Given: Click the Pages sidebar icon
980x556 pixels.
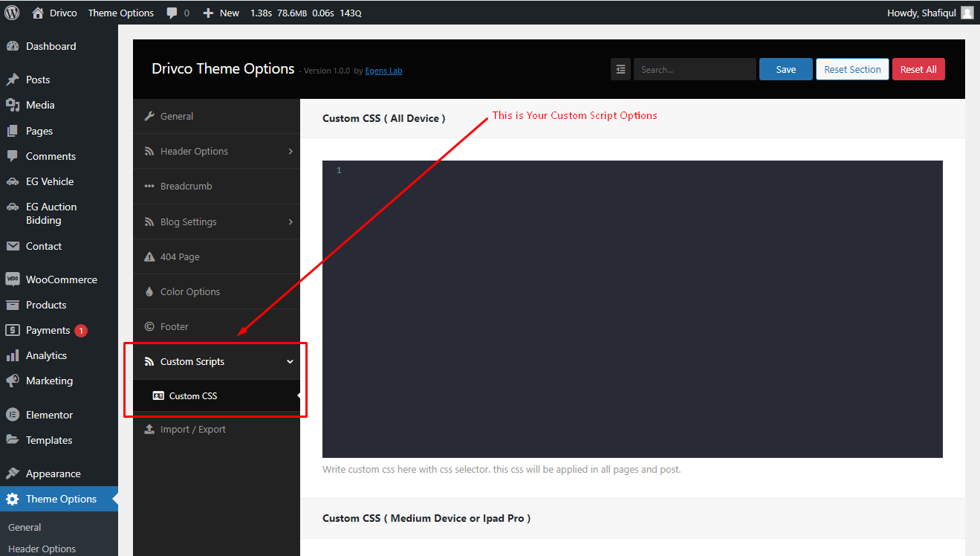Looking at the screenshot, I should coord(12,131).
